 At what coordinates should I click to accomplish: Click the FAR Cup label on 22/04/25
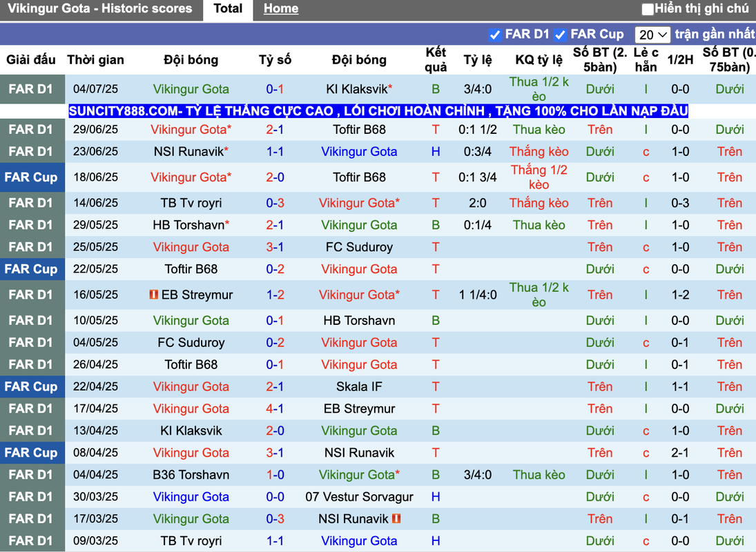pos(31,387)
